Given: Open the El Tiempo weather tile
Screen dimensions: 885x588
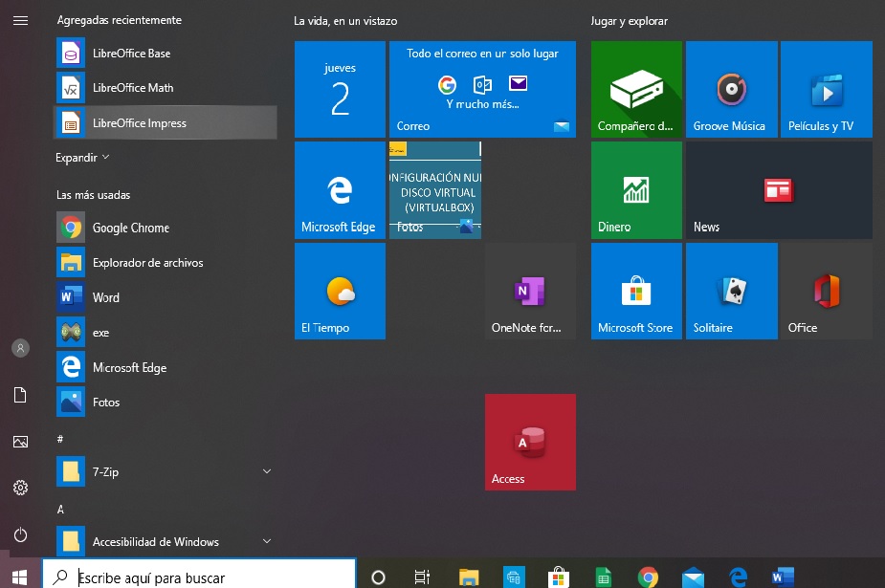Looking at the screenshot, I should (340, 291).
